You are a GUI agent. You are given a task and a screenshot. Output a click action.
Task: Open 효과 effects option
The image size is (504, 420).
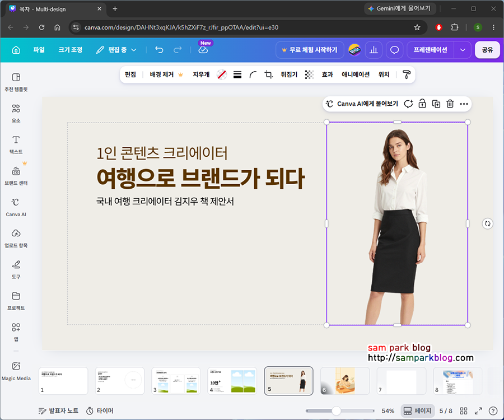[x=327, y=74]
